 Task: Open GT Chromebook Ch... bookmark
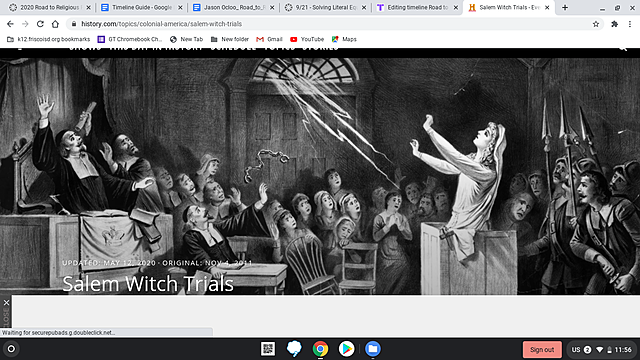(130, 39)
